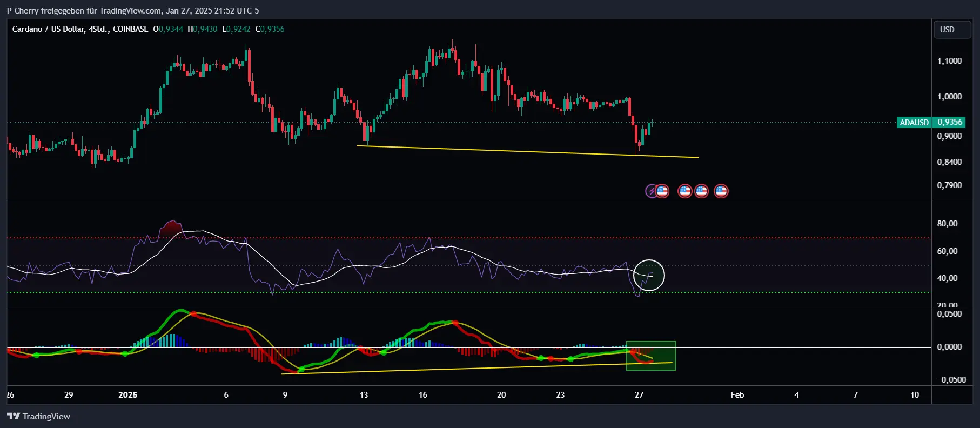Click the 0,9000 price axis label
The height and width of the screenshot is (428, 980).
tap(949, 136)
